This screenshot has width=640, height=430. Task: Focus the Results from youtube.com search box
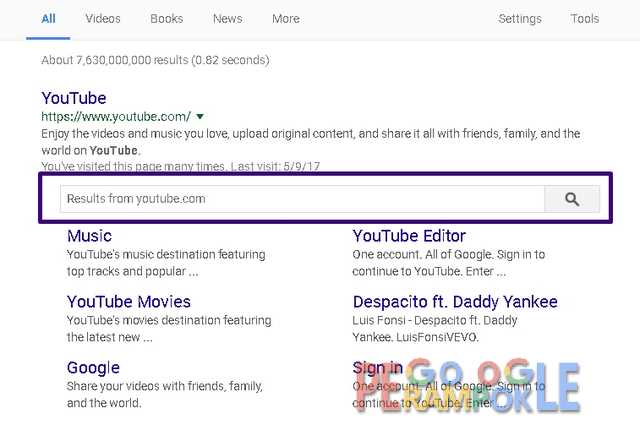tap(302, 199)
